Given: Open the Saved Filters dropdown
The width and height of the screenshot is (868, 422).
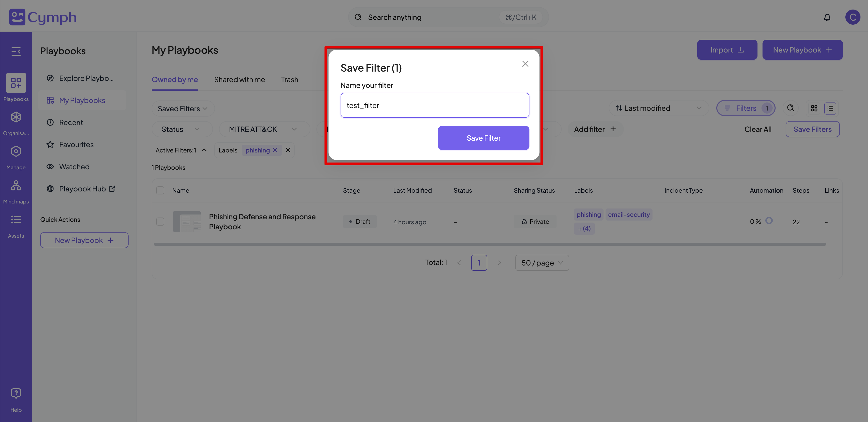Looking at the screenshot, I should click(183, 108).
